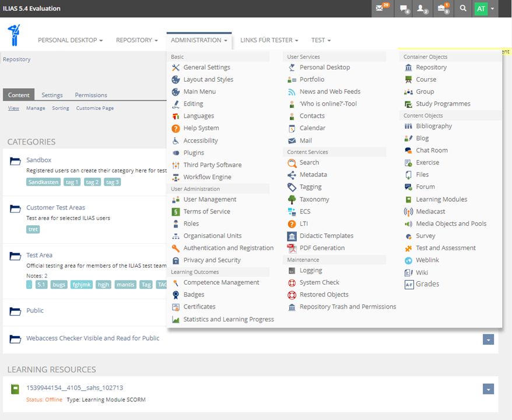Open the AT user avatar dropdown
Screen dimensions: 512x420
(485, 9)
